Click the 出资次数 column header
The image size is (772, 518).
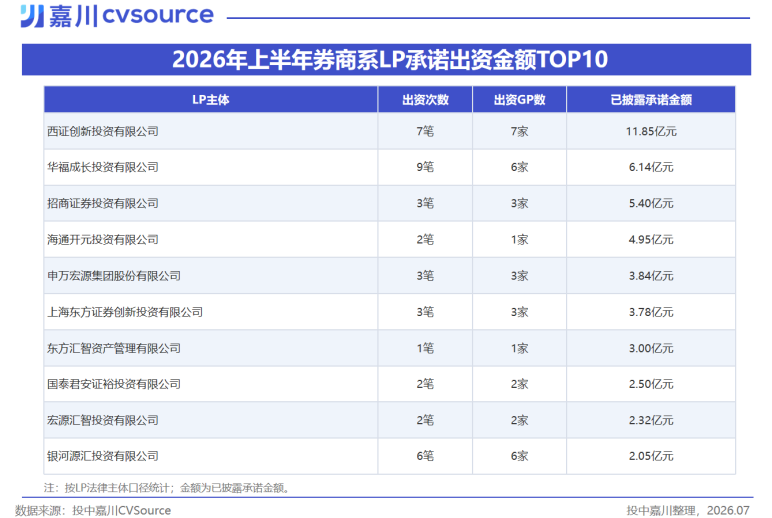pos(425,100)
